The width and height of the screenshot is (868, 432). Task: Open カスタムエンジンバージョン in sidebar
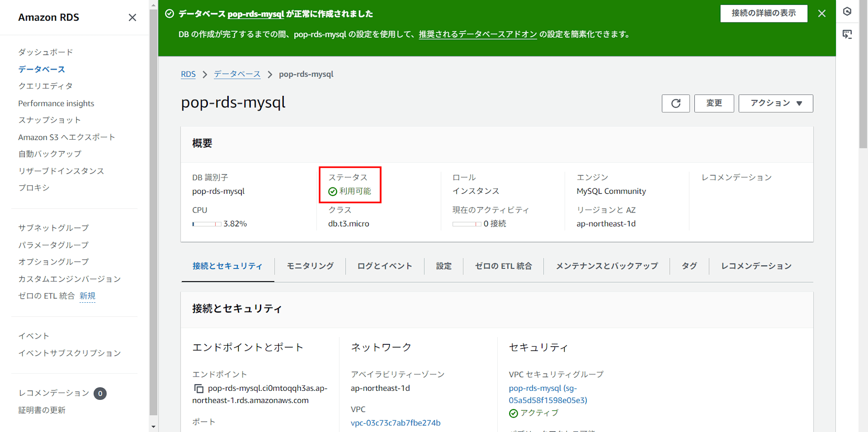pos(69,279)
